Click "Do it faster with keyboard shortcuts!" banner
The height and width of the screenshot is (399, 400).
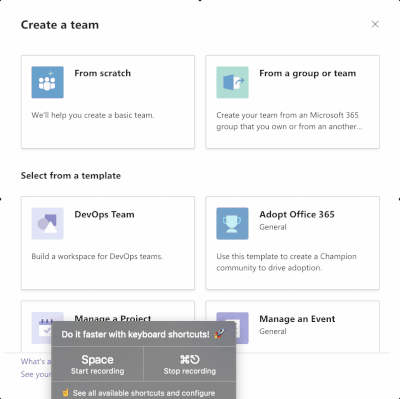[x=144, y=334]
